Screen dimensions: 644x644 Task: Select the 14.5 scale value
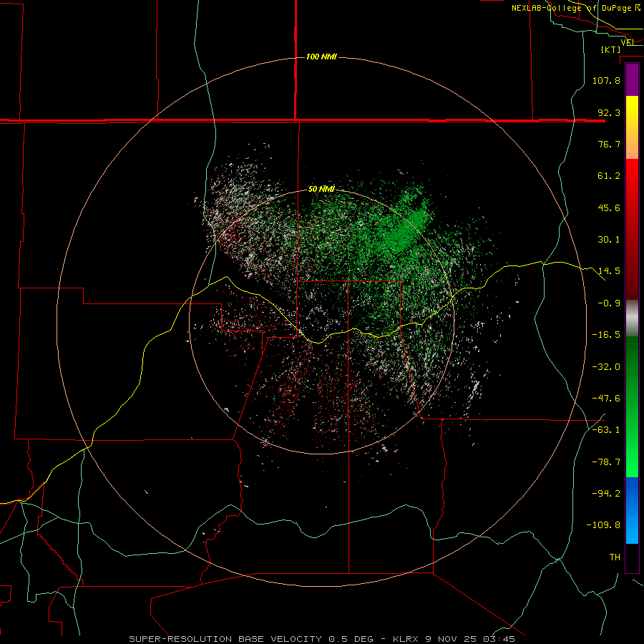click(609, 271)
